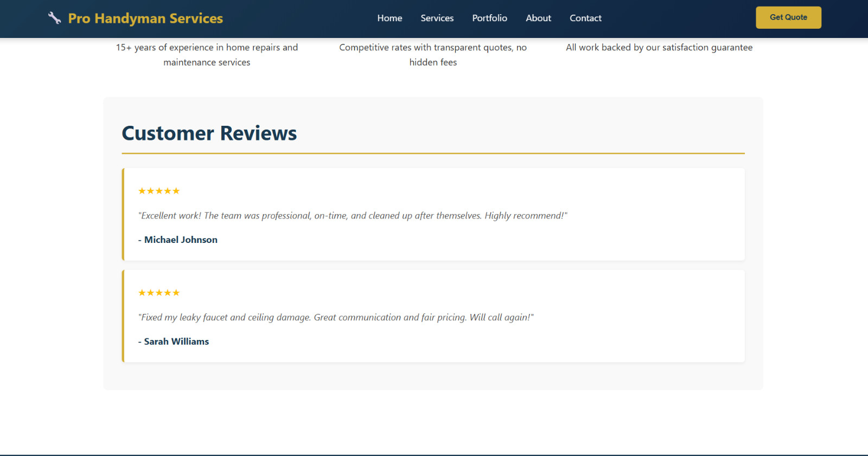Go to the Services page
This screenshot has width=868, height=456.
tap(437, 18)
